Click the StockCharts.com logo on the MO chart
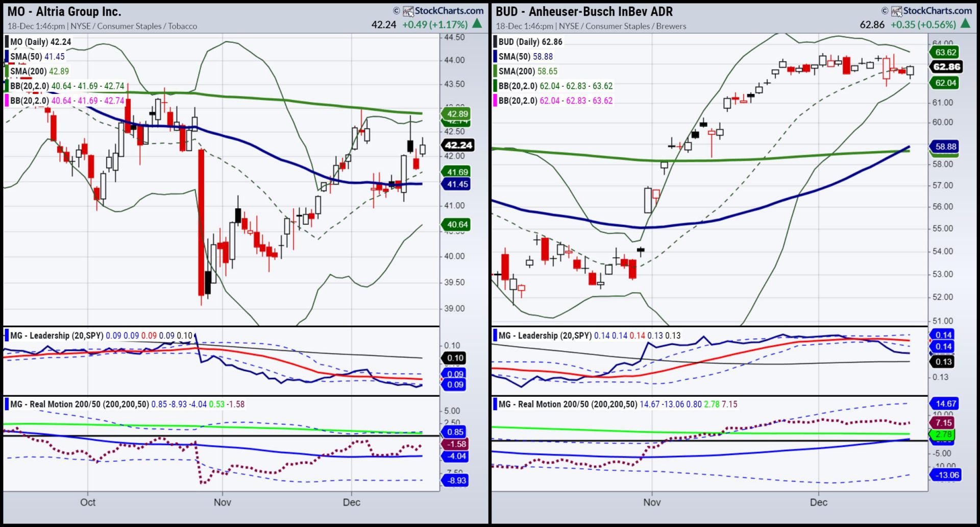980x527 pixels. (443, 11)
